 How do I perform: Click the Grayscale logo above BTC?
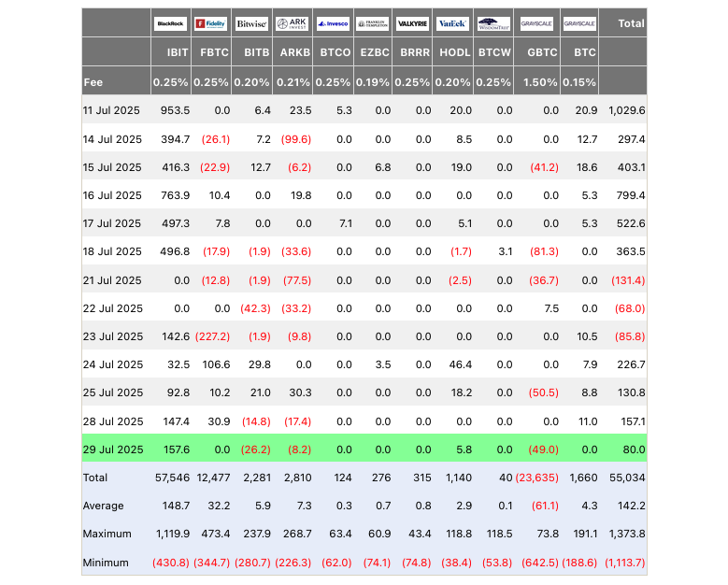579,23
